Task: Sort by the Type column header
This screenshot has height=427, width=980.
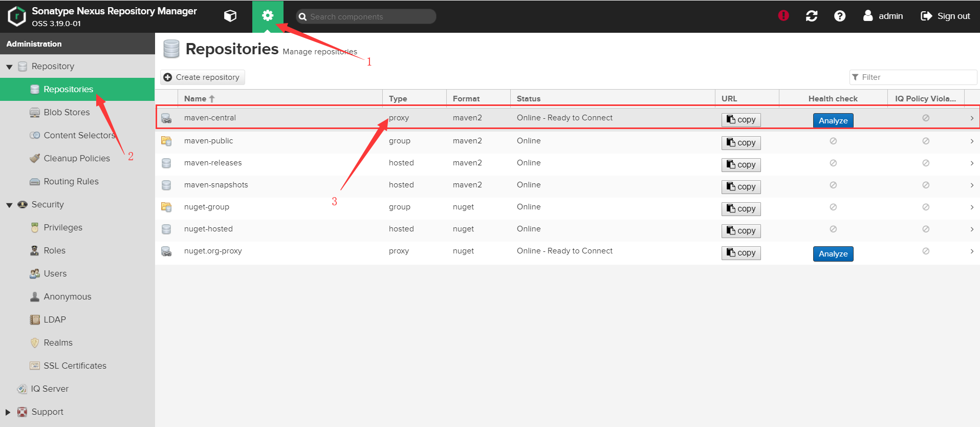Action: (x=415, y=98)
